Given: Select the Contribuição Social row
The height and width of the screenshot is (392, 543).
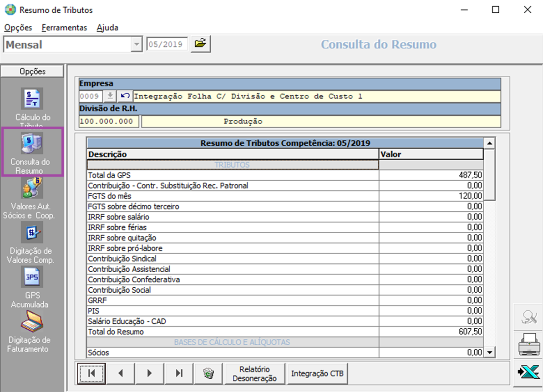Looking at the screenshot, I should (x=284, y=290).
